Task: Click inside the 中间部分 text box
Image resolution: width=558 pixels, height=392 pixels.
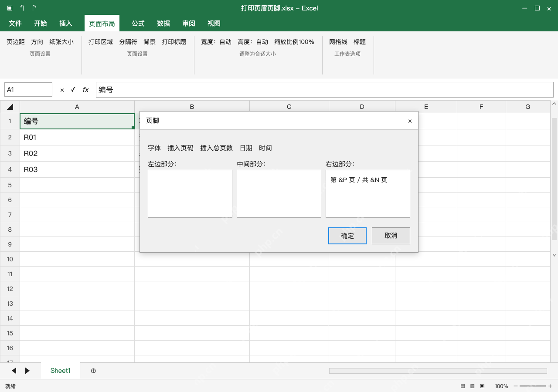Action: (279, 194)
